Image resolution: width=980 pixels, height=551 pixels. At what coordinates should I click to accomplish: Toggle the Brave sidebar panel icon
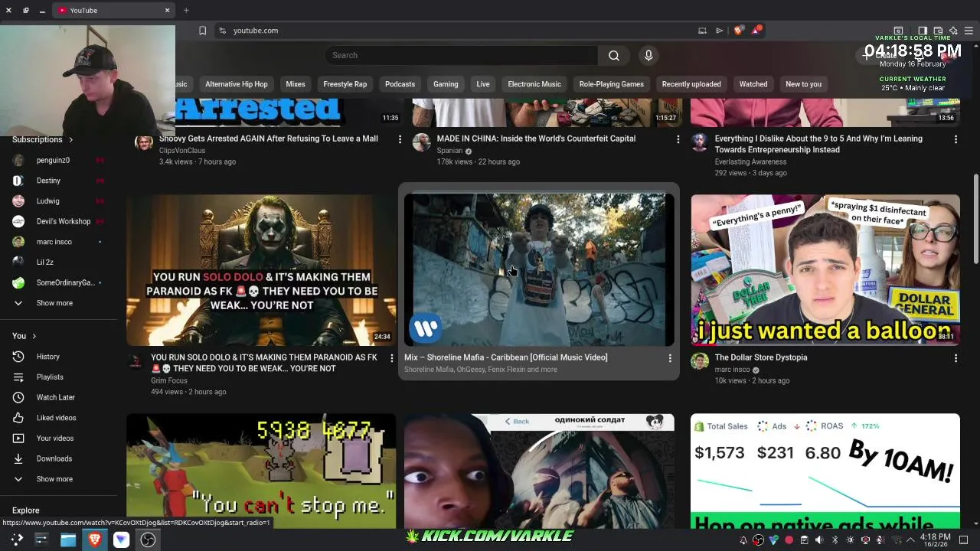(923, 31)
